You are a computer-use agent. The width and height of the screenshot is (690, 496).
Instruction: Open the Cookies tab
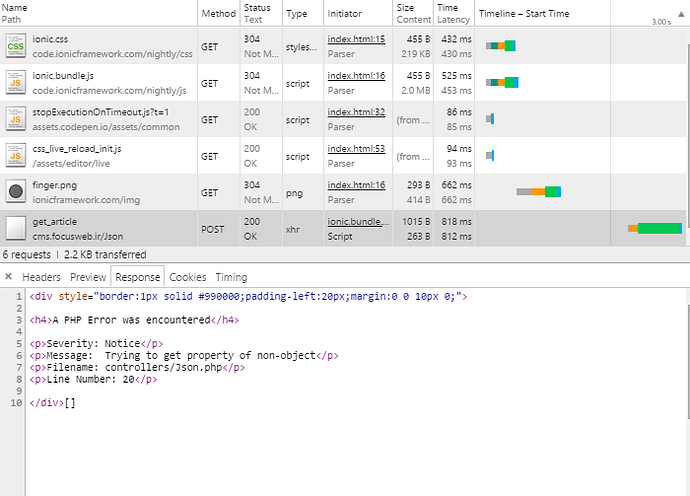click(187, 277)
